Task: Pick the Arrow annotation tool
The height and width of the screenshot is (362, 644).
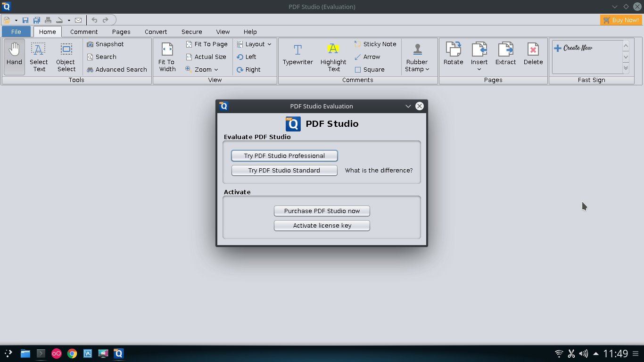Action: click(x=367, y=57)
